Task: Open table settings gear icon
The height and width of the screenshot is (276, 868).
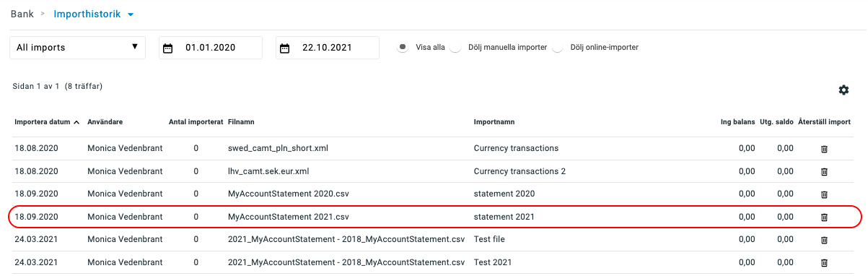Action: 843,90
